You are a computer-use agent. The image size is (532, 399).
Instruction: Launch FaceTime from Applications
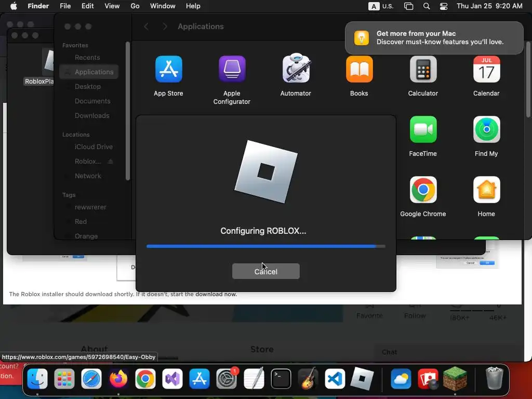click(423, 129)
